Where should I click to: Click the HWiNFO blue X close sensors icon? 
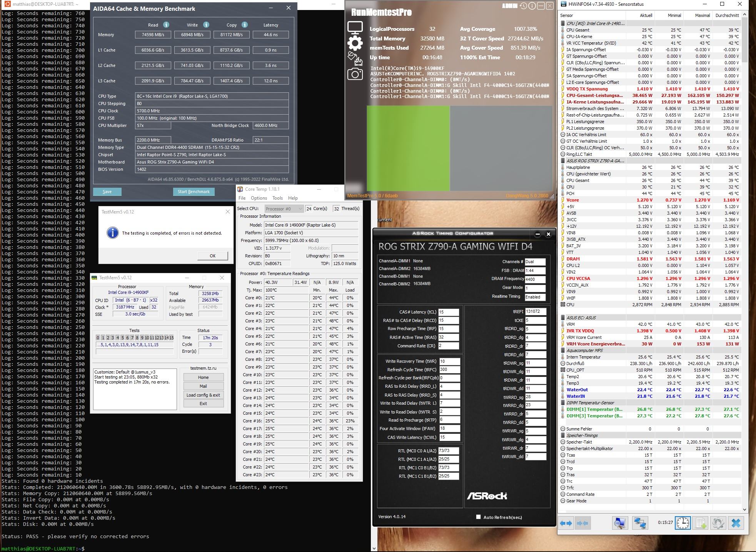736,523
